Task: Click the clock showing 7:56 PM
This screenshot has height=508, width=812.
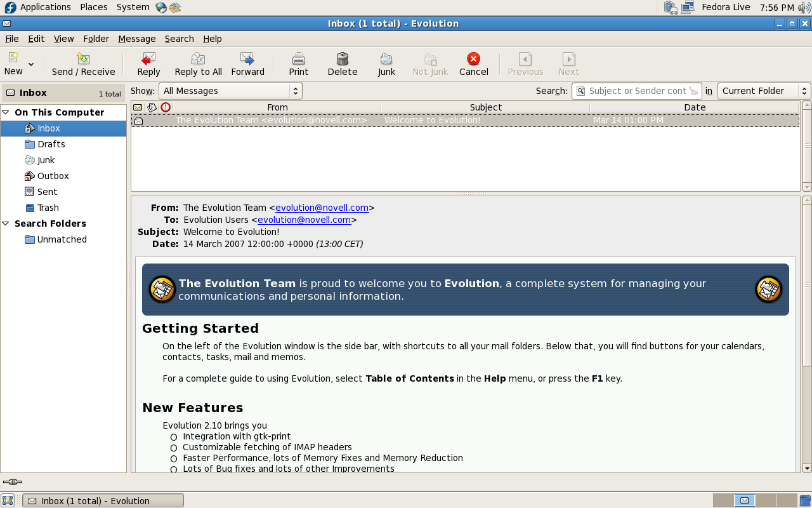Action: pos(776,8)
